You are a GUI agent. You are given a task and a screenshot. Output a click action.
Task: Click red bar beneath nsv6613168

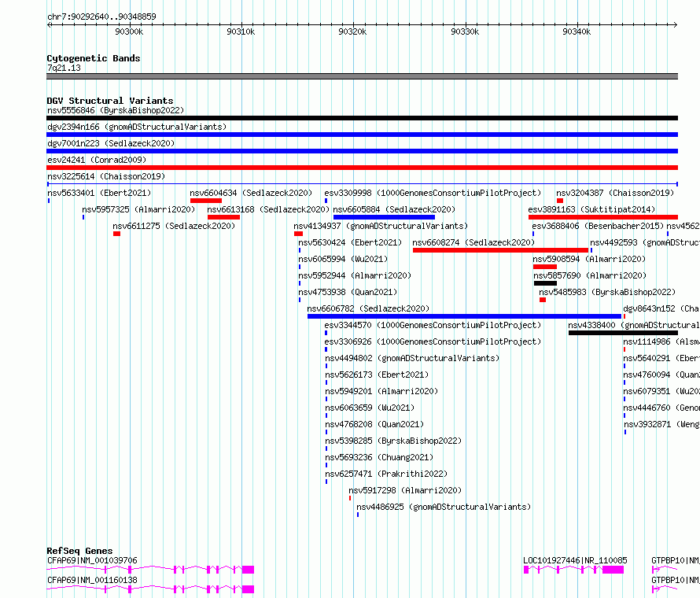223,217
